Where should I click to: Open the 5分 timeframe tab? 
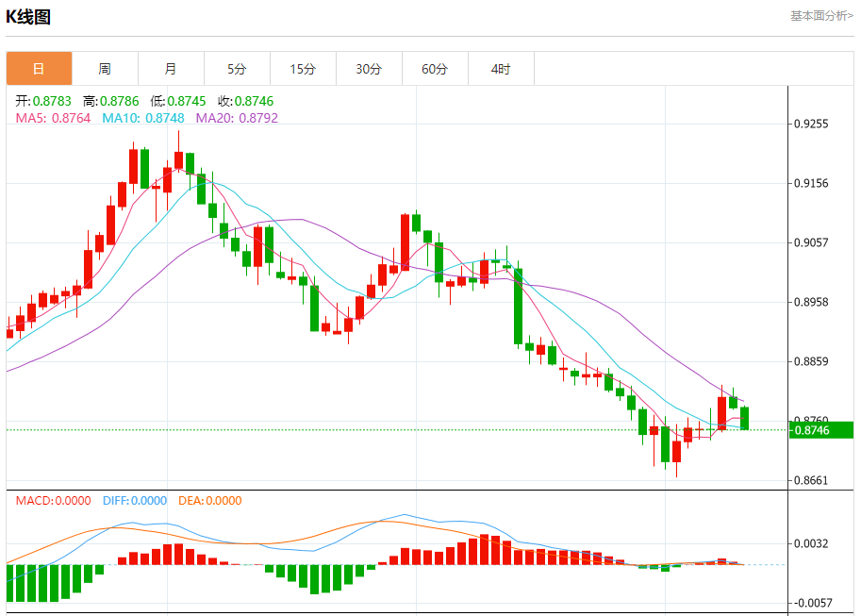pyautogui.click(x=237, y=69)
